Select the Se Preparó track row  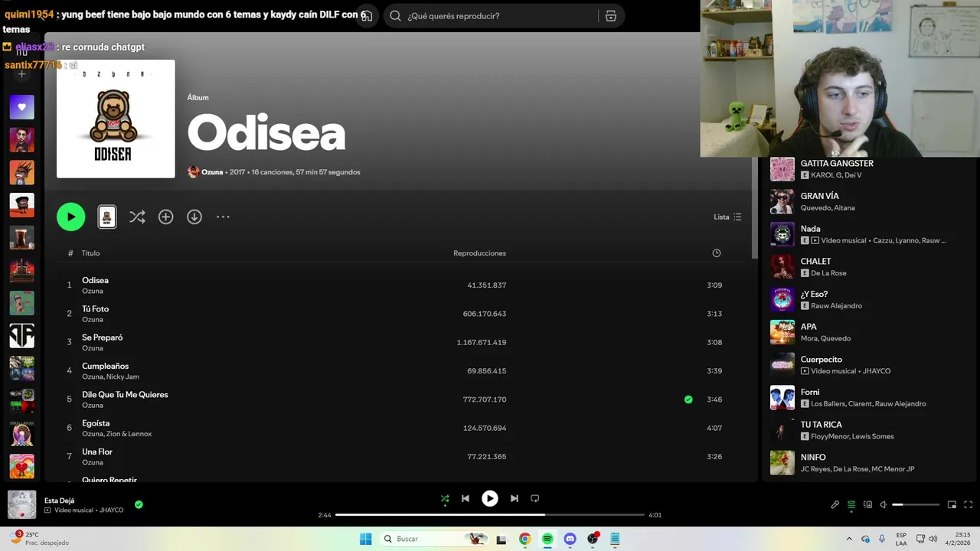[x=401, y=342]
